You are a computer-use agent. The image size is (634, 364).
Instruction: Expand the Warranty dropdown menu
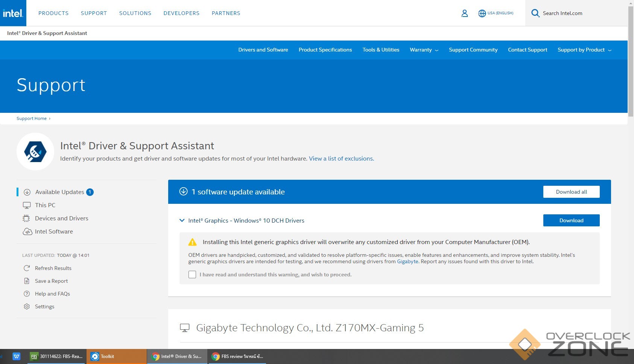click(424, 50)
